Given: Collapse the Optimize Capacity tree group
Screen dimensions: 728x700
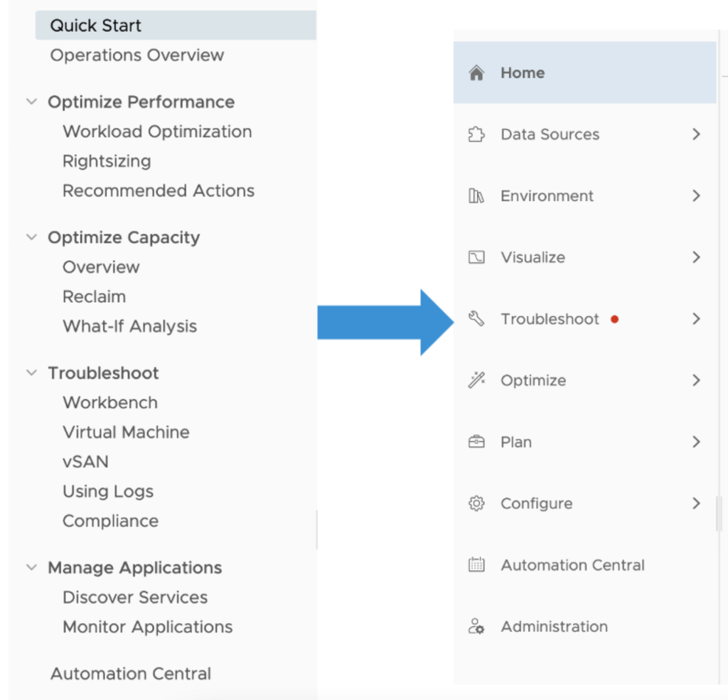Looking at the screenshot, I should (31, 237).
